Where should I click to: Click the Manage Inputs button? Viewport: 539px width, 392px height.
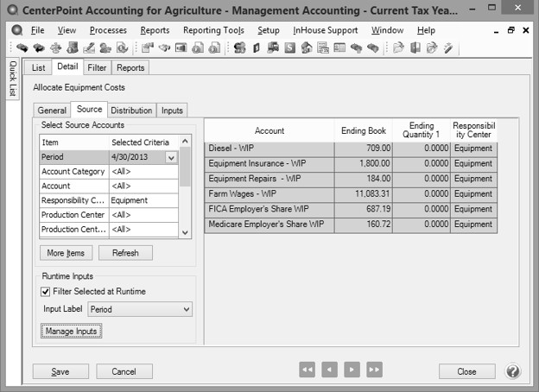(71, 331)
